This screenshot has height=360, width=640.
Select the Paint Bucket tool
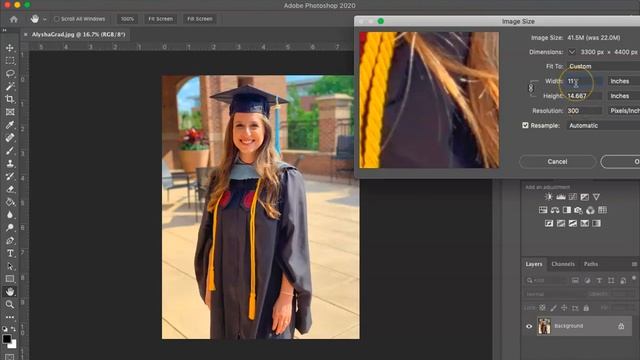(10, 202)
